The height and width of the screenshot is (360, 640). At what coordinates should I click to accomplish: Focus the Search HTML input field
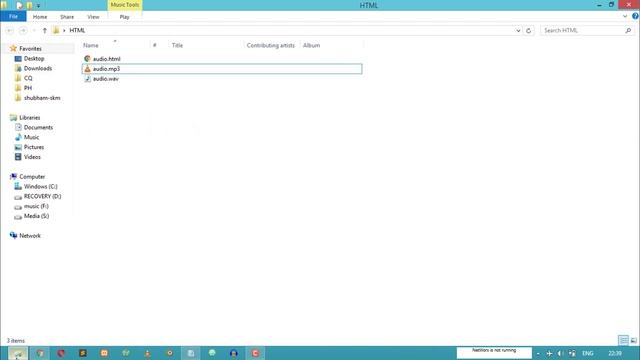pos(582,30)
